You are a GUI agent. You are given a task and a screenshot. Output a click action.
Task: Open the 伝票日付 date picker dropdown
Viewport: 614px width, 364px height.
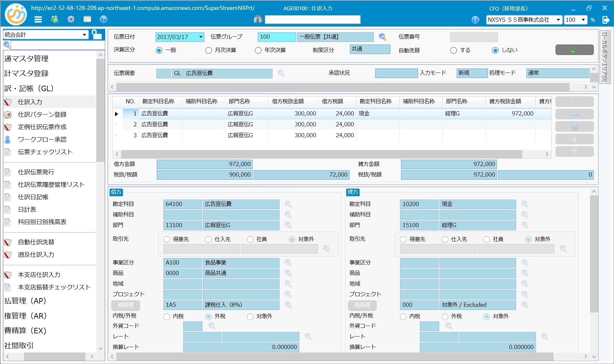(201, 37)
